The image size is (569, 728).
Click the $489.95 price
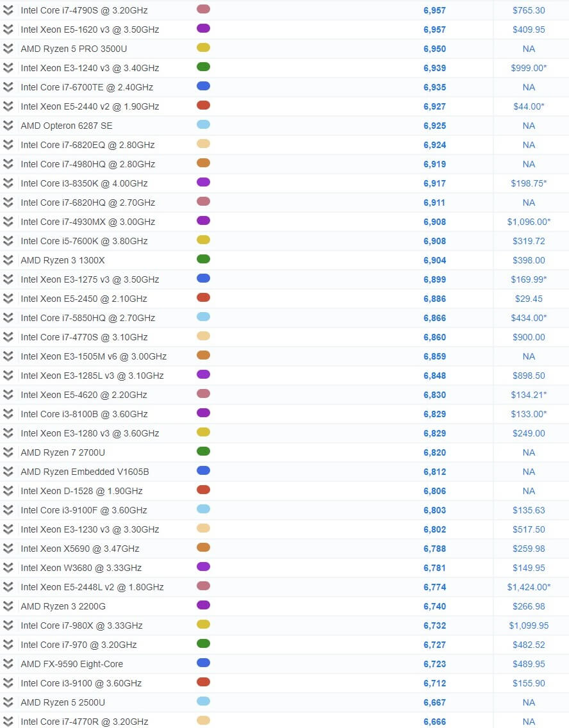[x=529, y=664]
